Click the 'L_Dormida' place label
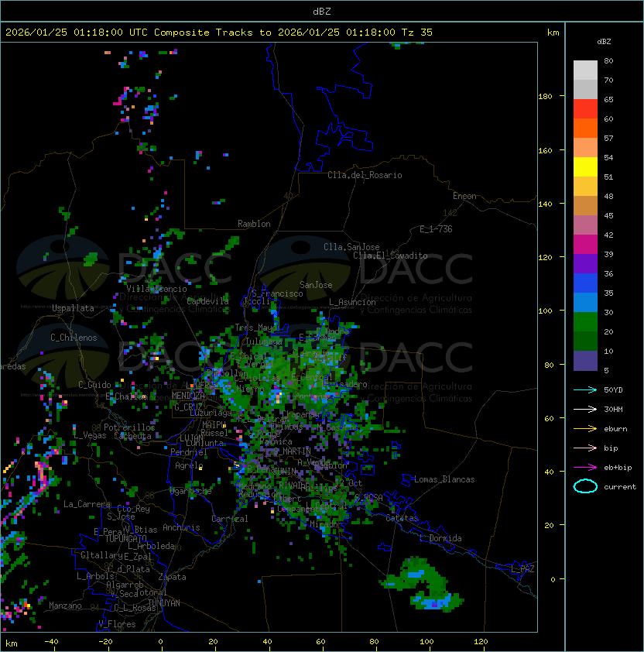The height and width of the screenshot is (652, 644). (x=440, y=538)
